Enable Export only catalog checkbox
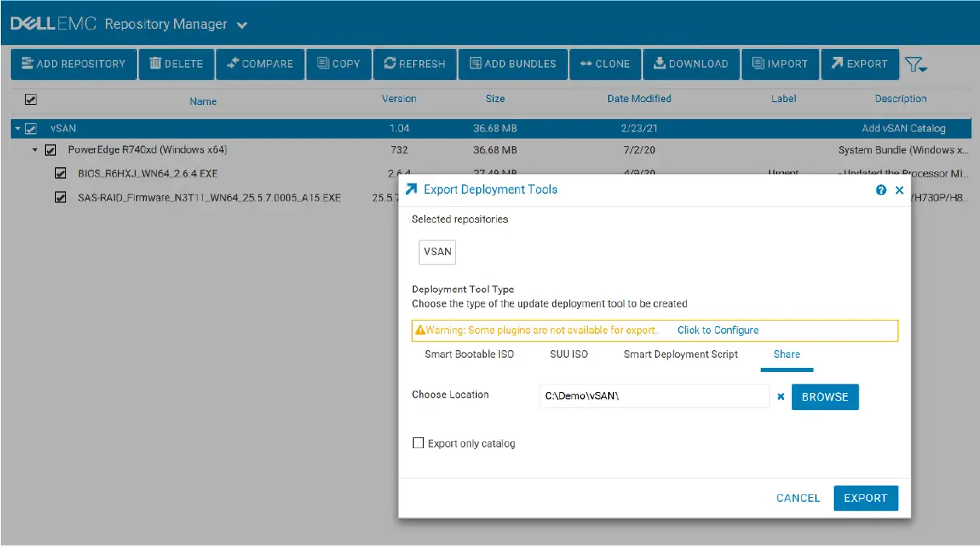 pyautogui.click(x=418, y=443)
